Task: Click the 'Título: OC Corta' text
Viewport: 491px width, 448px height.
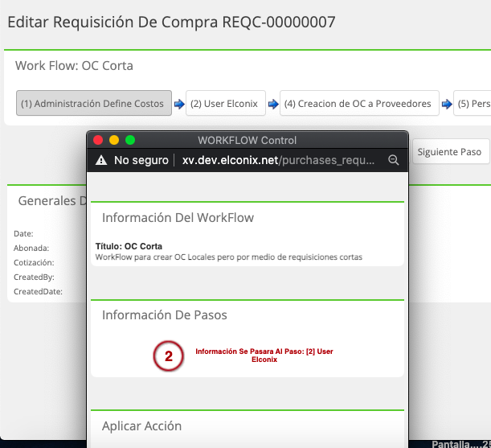Action: pyautogui.click(x=129, y=246)
